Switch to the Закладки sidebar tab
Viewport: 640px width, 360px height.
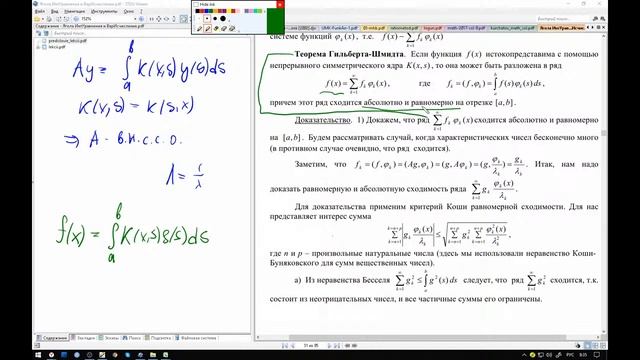point(83,338)
